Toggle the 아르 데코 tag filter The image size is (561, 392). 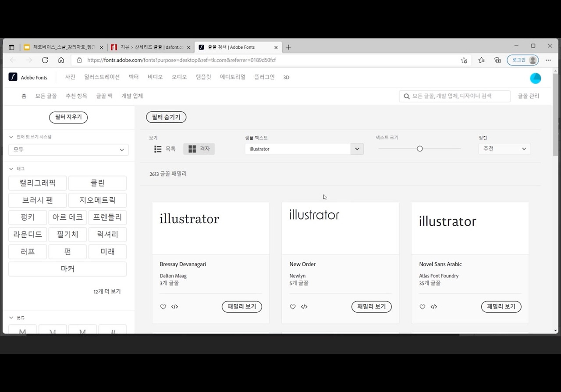(67, 217)
